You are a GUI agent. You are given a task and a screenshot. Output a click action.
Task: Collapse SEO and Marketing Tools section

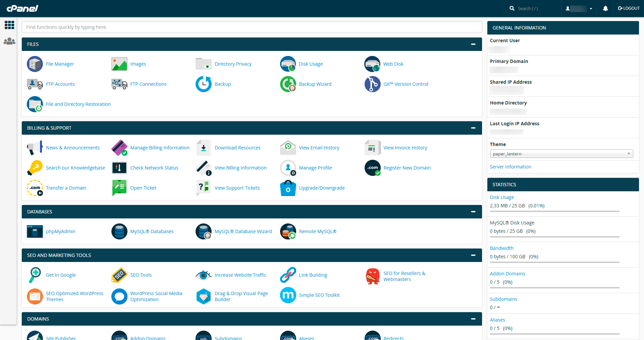pyautogui.click(x=473, y=255)
